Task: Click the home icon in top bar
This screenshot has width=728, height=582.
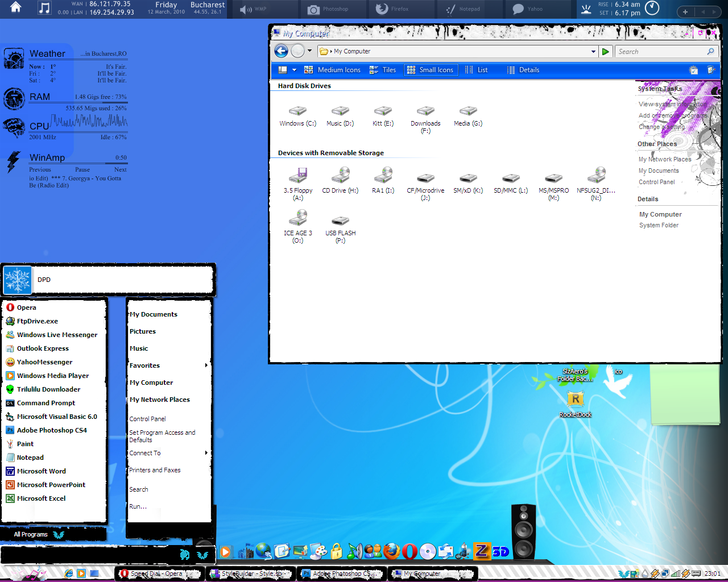Action: (16, 7)
